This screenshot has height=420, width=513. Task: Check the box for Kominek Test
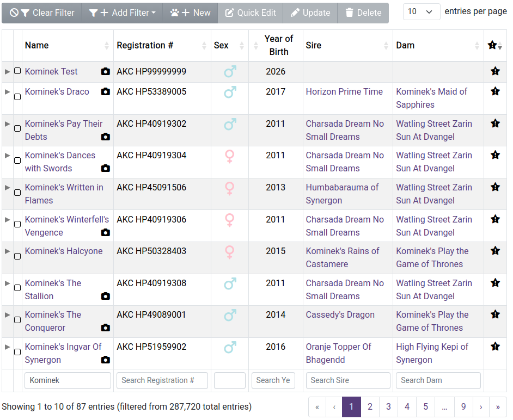click(x=17, y=71)
